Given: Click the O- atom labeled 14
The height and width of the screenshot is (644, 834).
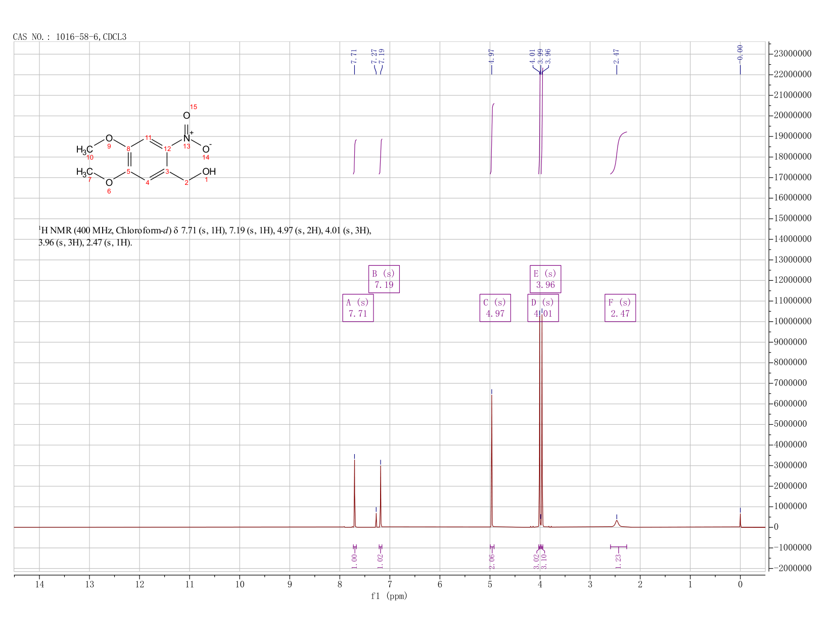Looking at the screenshot, I should pyautogui.click(x=206, y=149).
